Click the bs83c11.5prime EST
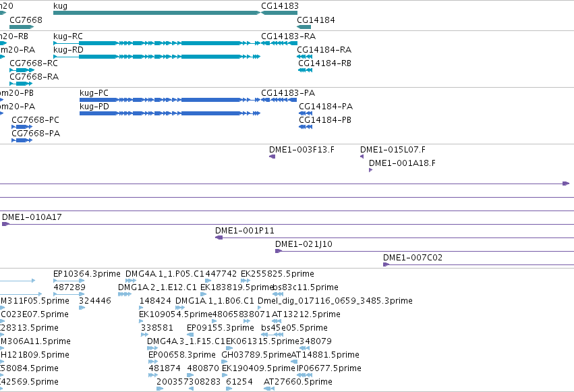The image size is (574, 392). point(278,294)
